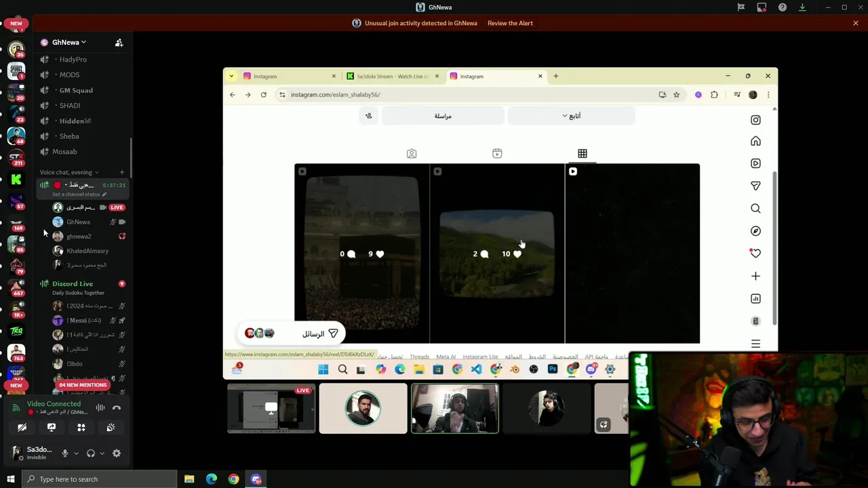Open the GhNewa server dropdown menu

[69, 42]
